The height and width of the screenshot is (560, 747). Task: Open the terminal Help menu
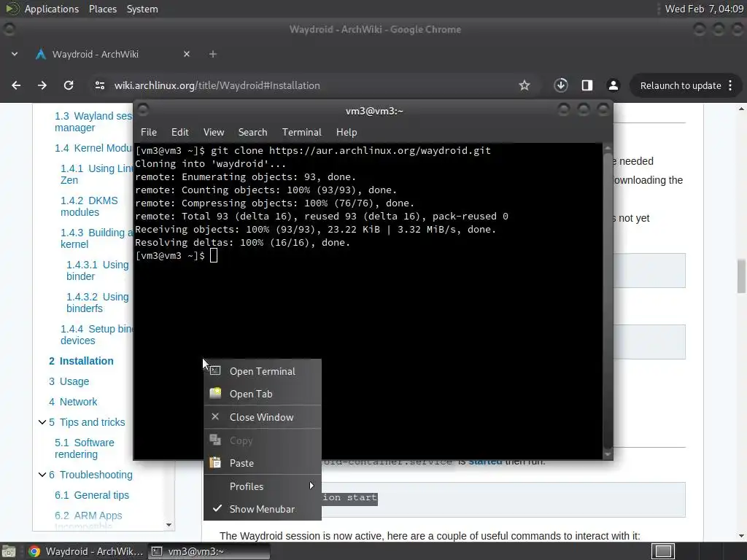pos(347,132)
